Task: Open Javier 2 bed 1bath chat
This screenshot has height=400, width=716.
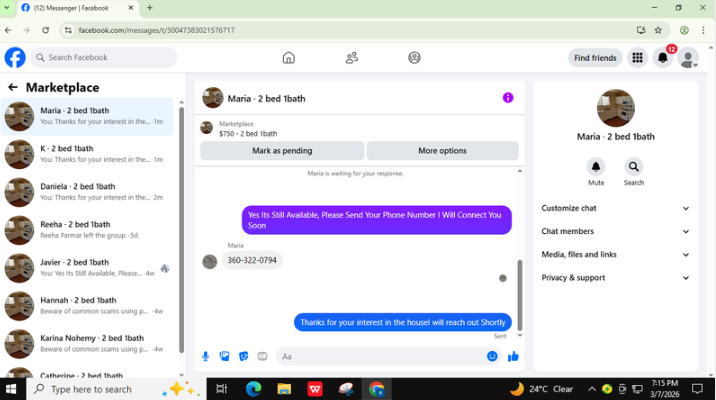Action: point(87,268)
